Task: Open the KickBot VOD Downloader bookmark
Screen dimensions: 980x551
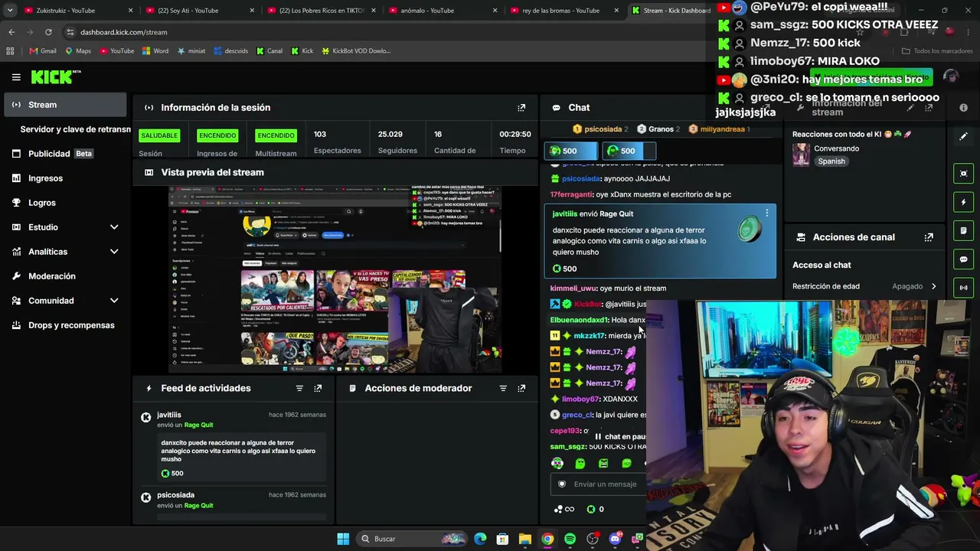Action: [356, 51]
